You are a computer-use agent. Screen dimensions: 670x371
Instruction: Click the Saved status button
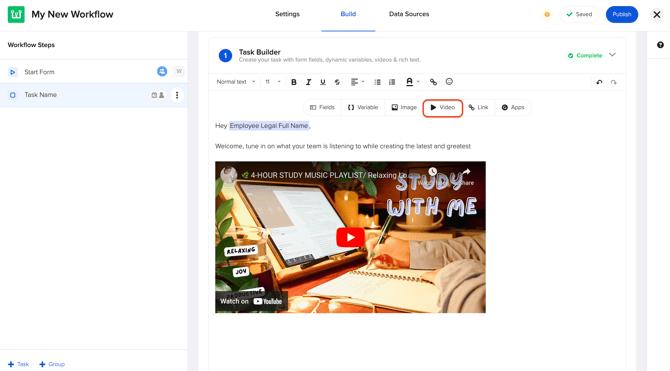[x=579, y=15]
